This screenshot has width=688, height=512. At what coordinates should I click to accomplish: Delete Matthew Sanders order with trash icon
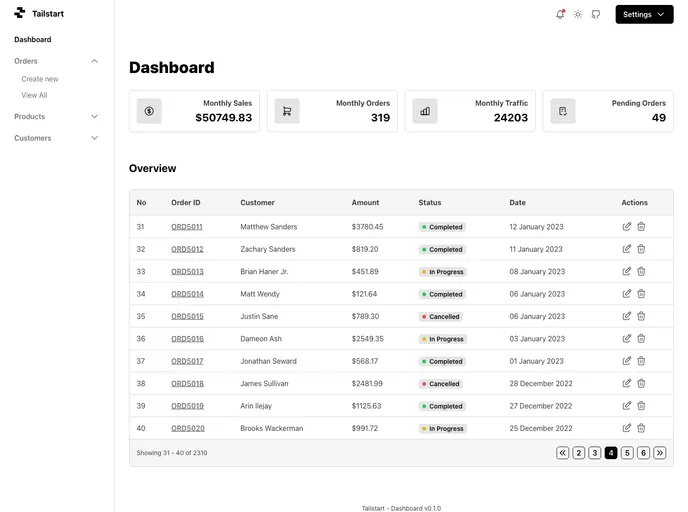(641, 226)
